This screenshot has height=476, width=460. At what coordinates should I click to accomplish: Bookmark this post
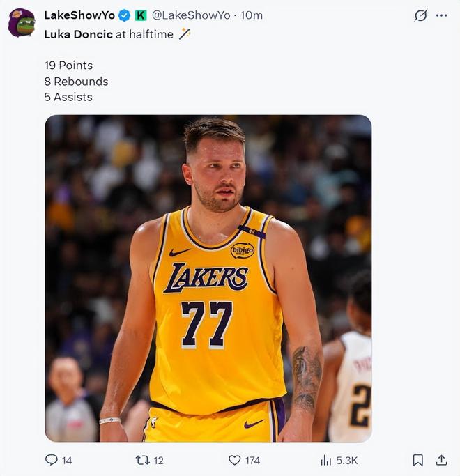click(x=417, y=460)
